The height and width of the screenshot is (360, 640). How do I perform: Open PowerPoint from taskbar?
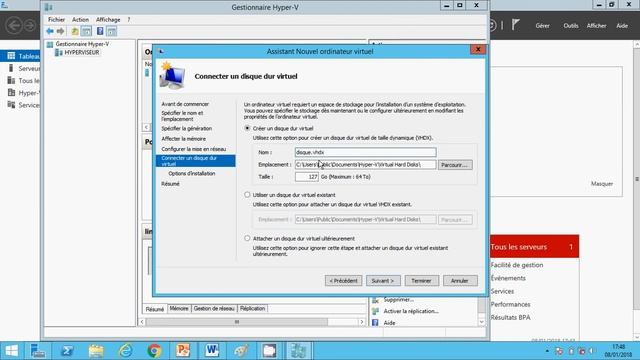(x=183, y=351)
